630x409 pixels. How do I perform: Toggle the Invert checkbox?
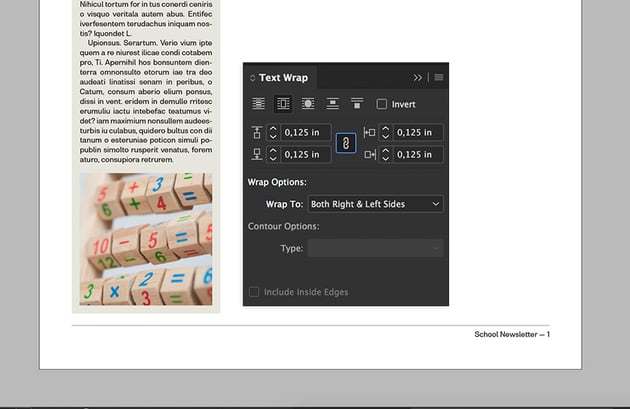(382, 104)
